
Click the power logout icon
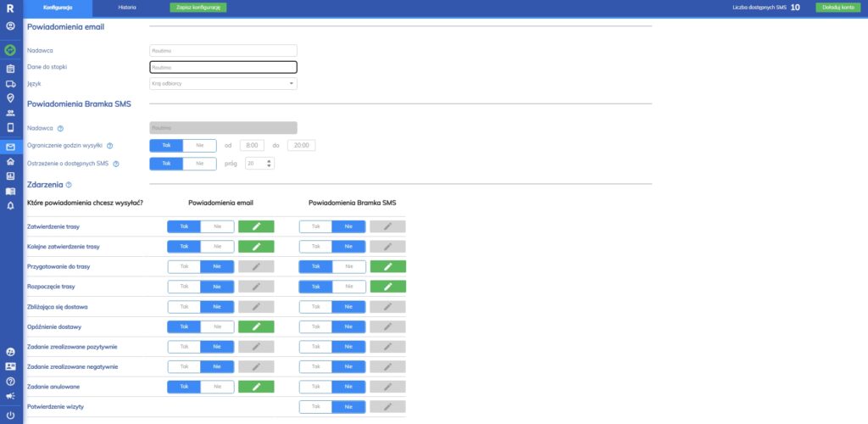pyautogui.click(x=10, y=415)
